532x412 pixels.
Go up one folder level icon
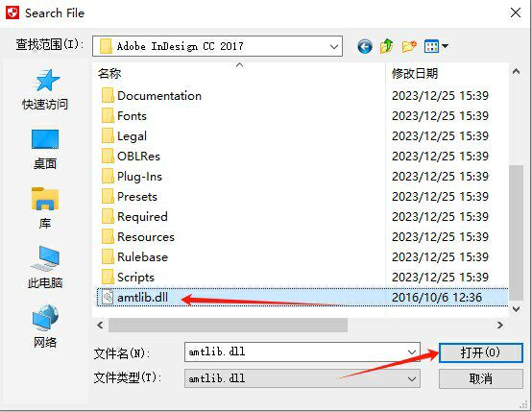pyautogui.click(x=386, y=46)
